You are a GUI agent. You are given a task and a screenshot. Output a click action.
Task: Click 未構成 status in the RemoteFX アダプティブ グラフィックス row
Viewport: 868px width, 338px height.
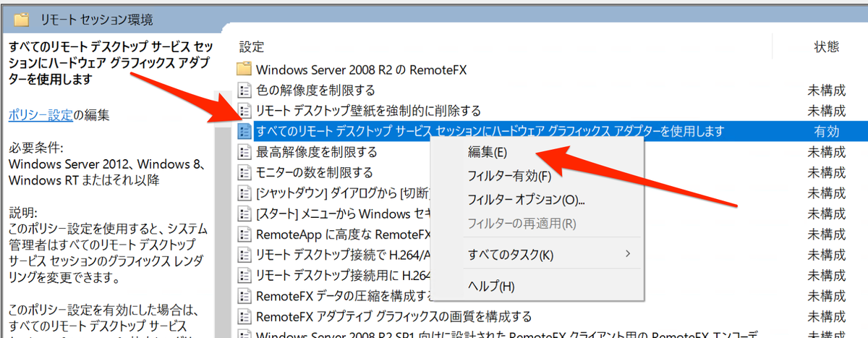coord(827,316)
